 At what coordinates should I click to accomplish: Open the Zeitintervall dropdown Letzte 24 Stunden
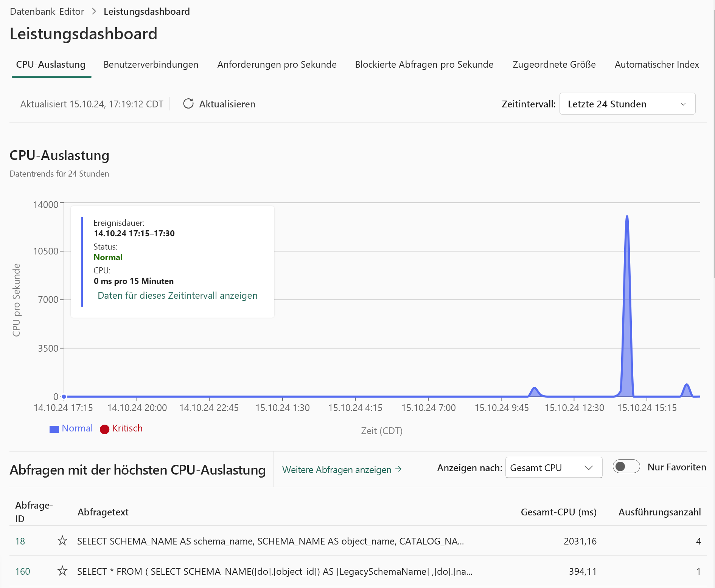pos(627,104)
